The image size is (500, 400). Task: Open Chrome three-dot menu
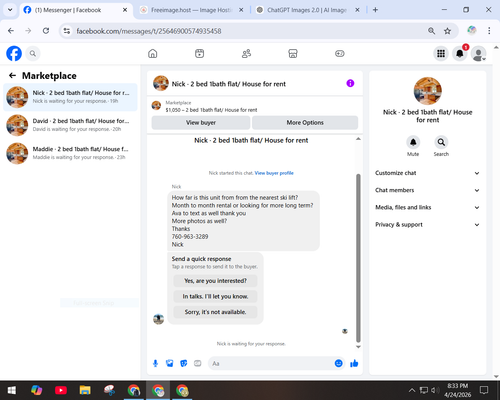coord(489,31)
